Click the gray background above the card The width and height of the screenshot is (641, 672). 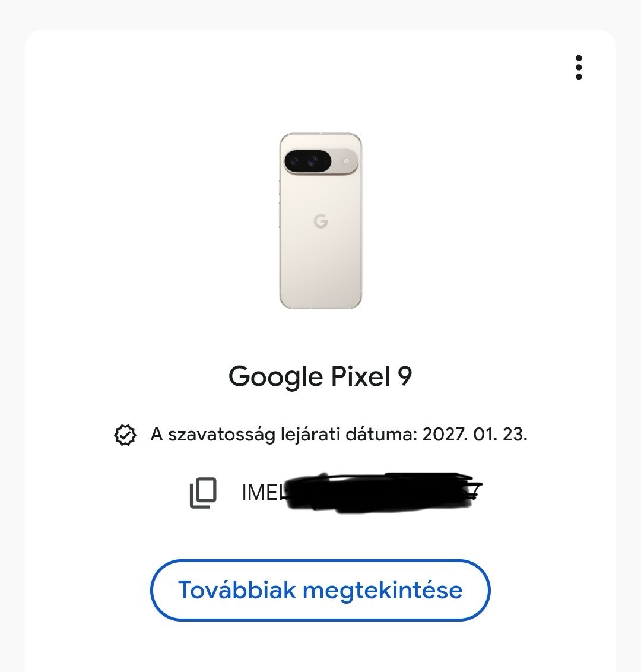click(320, 13)
